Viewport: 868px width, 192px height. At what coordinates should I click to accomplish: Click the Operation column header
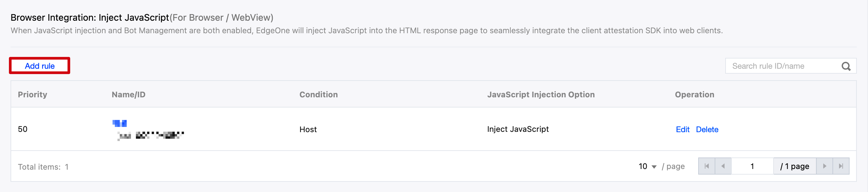pos(694,94)
